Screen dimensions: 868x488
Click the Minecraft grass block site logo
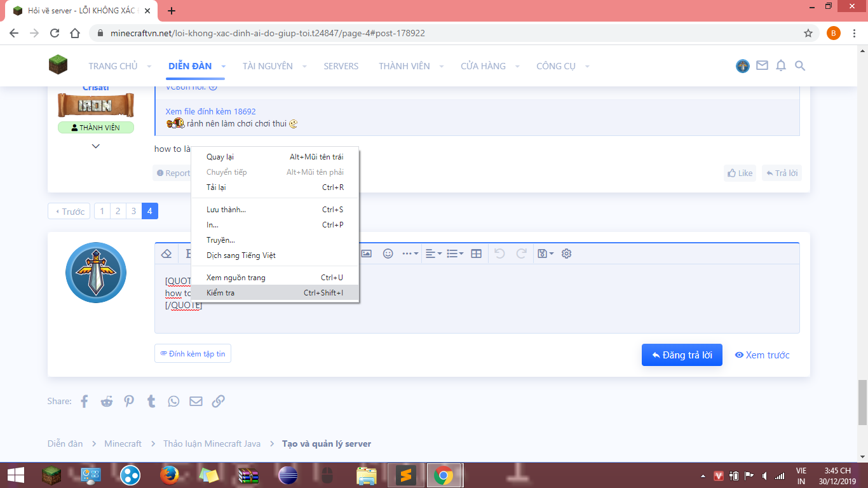point(58,64)
